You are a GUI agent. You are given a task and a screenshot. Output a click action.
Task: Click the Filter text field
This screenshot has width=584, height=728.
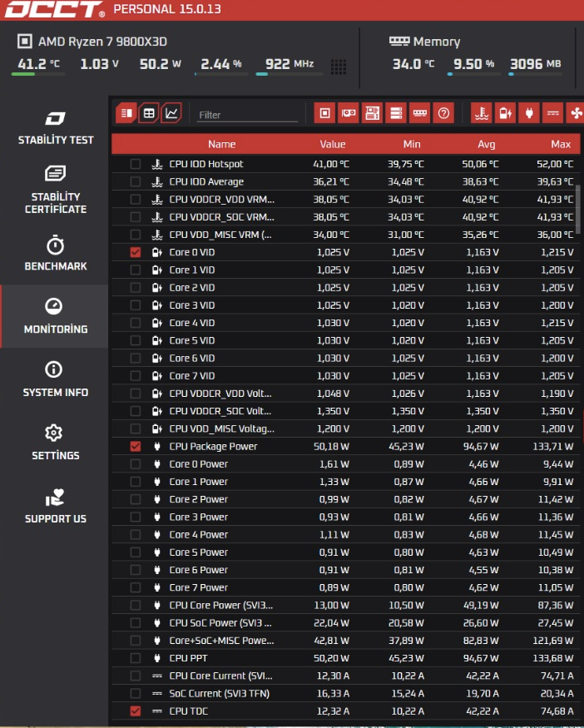pyautogui.click(x=247, y=115)
